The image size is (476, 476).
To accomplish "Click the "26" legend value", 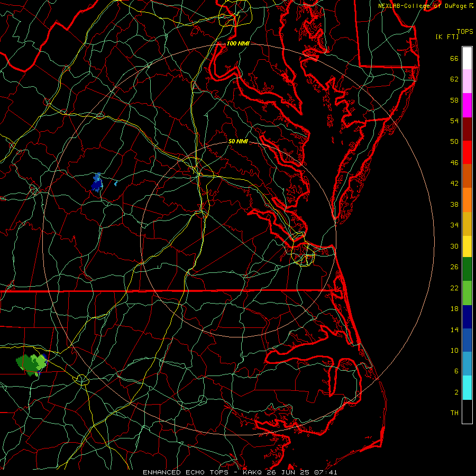I will click(454, 267).
